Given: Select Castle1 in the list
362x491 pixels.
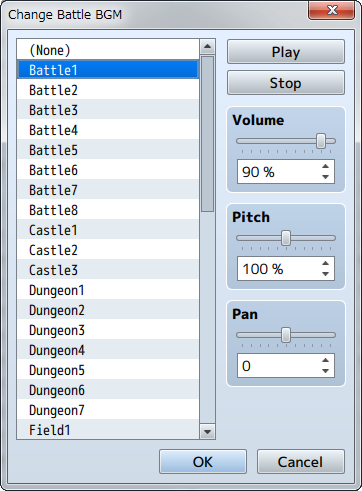Looking at the screenshot, I should (108, 230).
